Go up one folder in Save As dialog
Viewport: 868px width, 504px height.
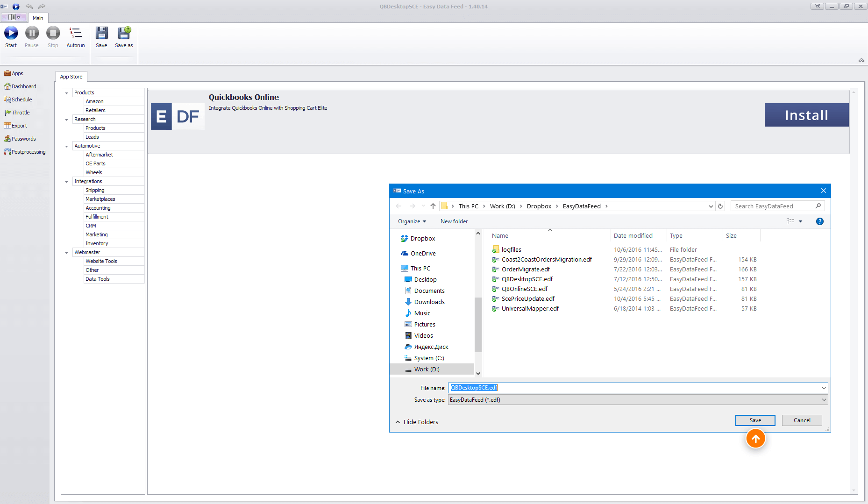click(x=433, y=206)
